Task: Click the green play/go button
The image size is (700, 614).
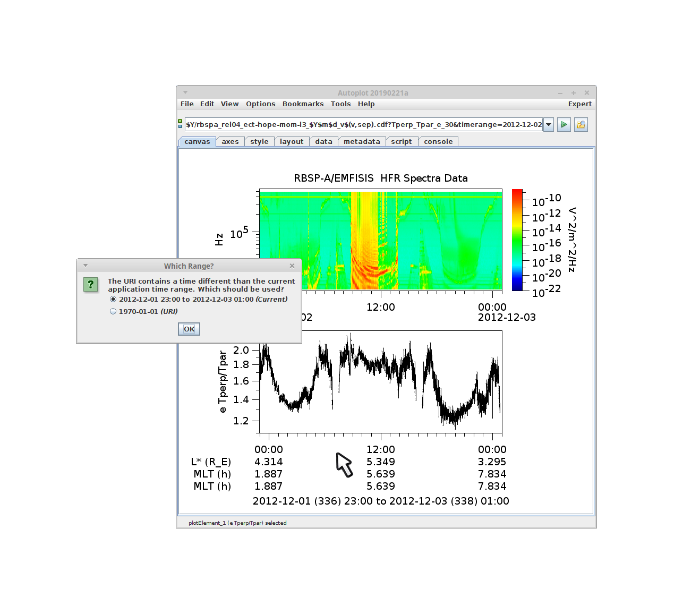Action: tap(564, 125)
